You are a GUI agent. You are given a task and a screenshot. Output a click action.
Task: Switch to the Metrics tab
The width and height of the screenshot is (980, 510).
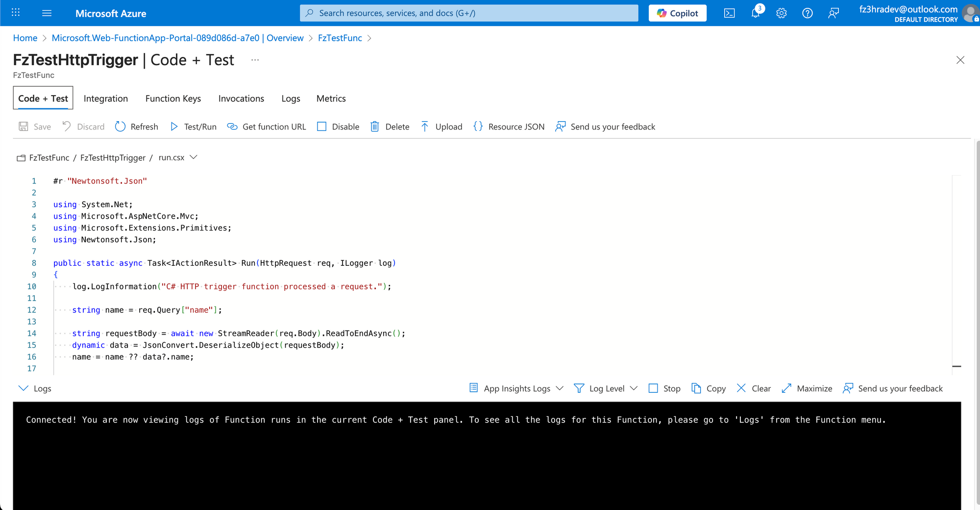tap(331, 98)
